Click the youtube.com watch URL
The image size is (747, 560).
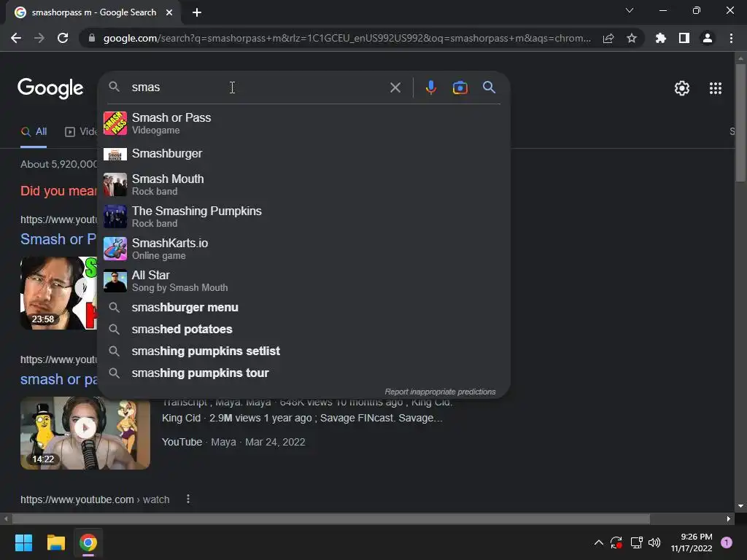coord(95,499)
